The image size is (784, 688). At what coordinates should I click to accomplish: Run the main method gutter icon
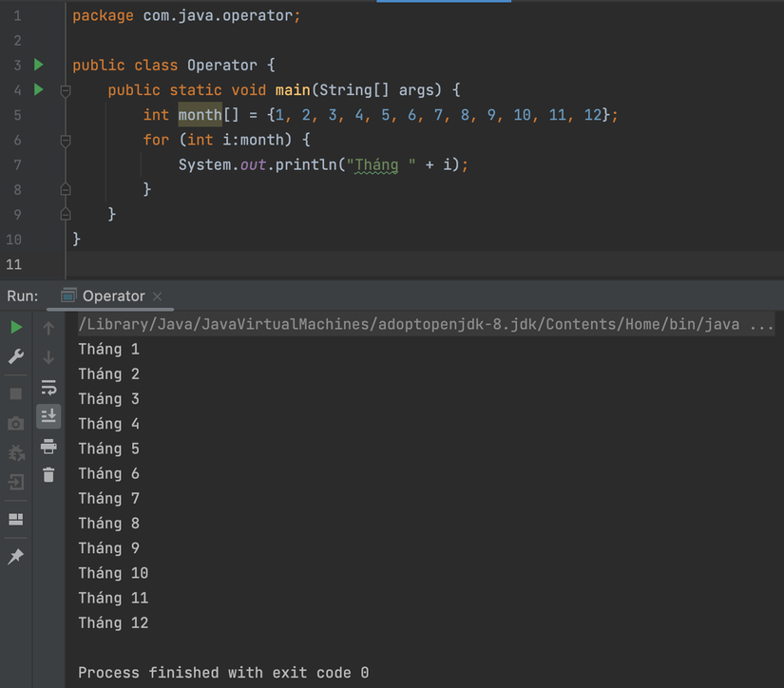point(38,89)
